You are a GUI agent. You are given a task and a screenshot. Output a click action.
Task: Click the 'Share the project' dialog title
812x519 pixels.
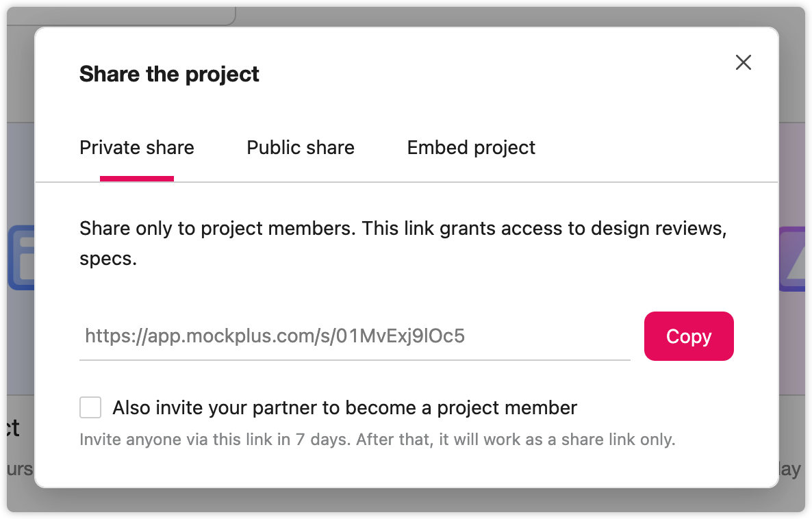pyautogui.click(x=169, y=74)
